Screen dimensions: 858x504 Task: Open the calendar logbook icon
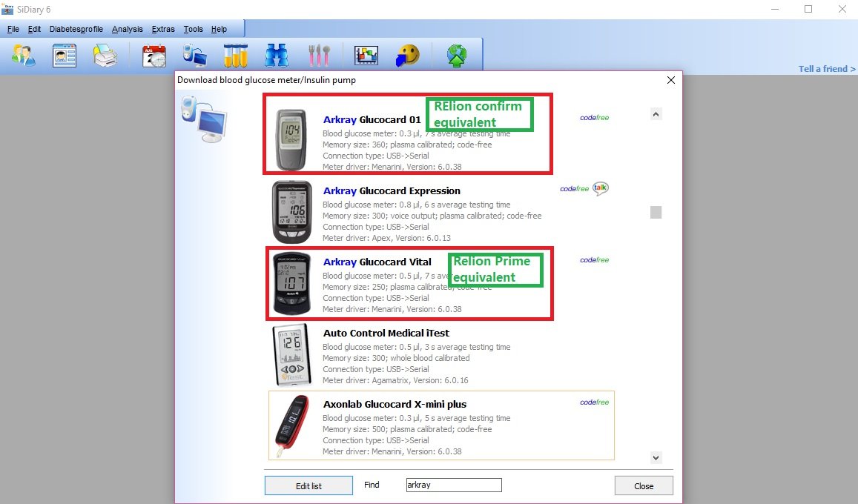[154, 56]
